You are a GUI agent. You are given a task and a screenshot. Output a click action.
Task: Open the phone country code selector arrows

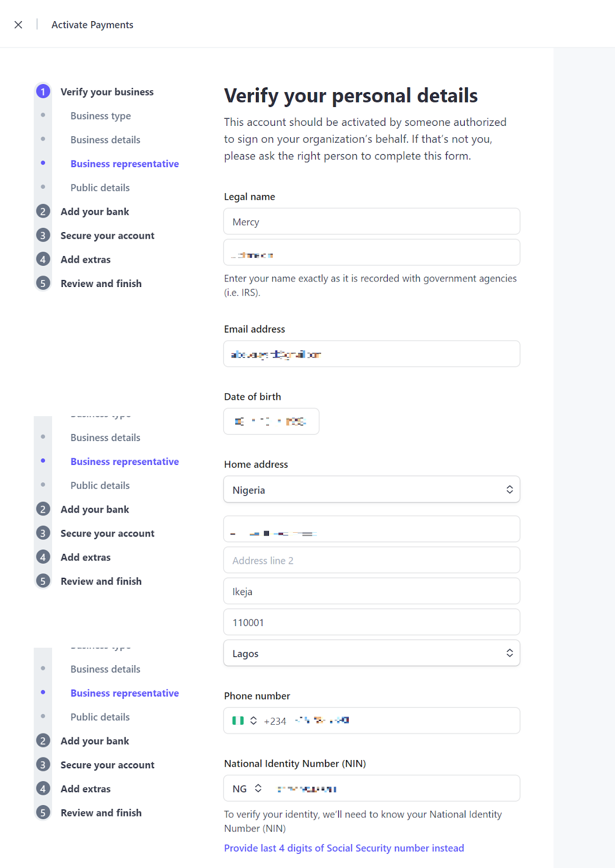click(253, 720)
